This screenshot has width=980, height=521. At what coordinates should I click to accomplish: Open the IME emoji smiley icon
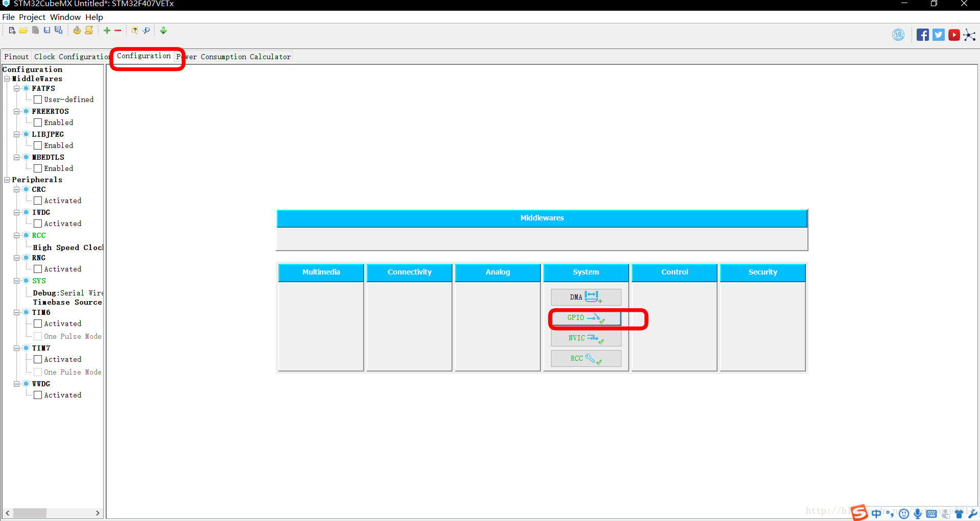click(903, 514)
